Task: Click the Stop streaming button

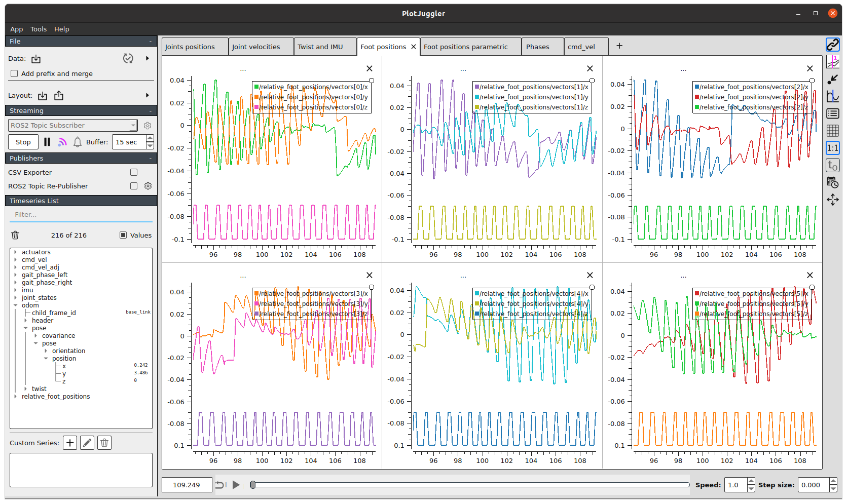Action: (23, 142)
